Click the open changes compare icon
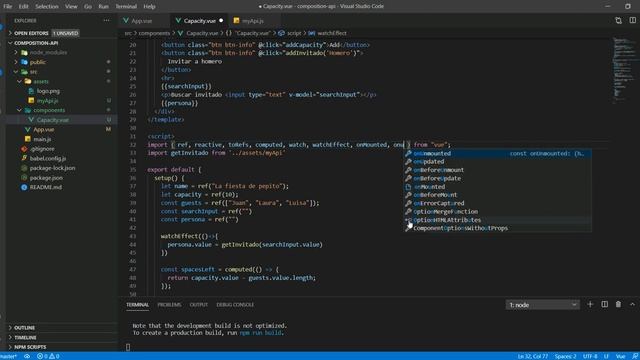The image size is (640, 360). pos(618,20)
